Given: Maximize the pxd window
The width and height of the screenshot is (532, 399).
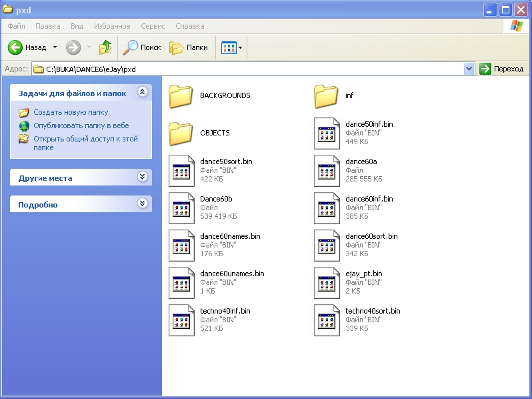Looking at the screenshot, I should point(505,9).
